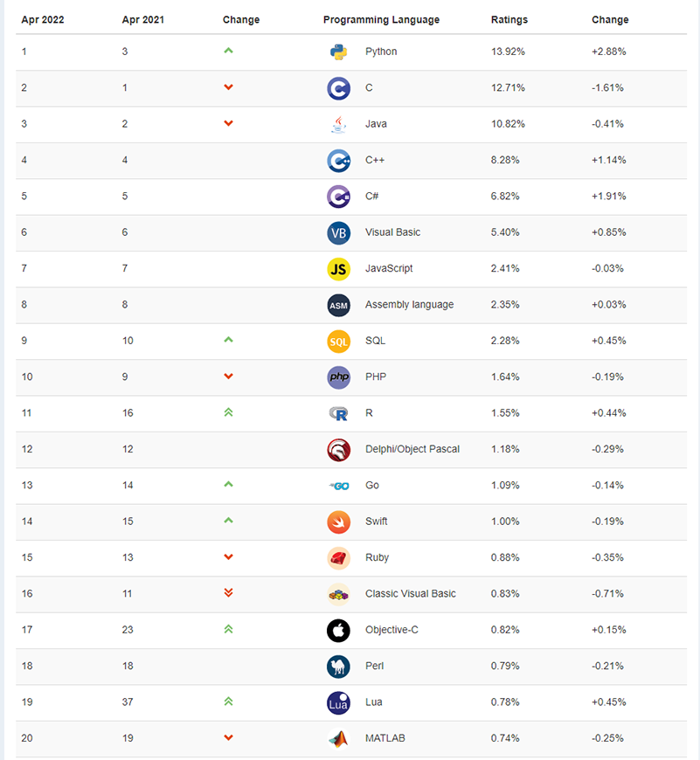Click the Apr 2022 column header
This screenshot has height=760, width=700.
point(43,20)
